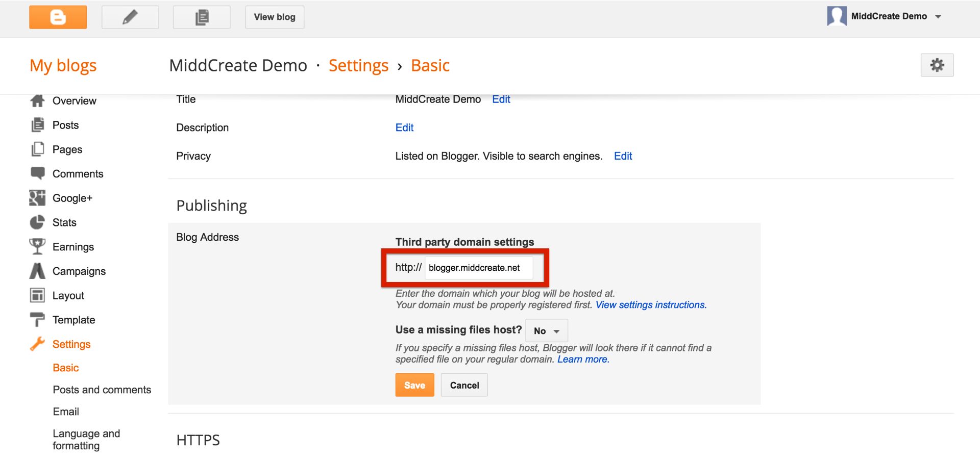Click the Comments speech bubble icon
The width and height of the screenshot is (980, 460).
[x=37, y=173]
